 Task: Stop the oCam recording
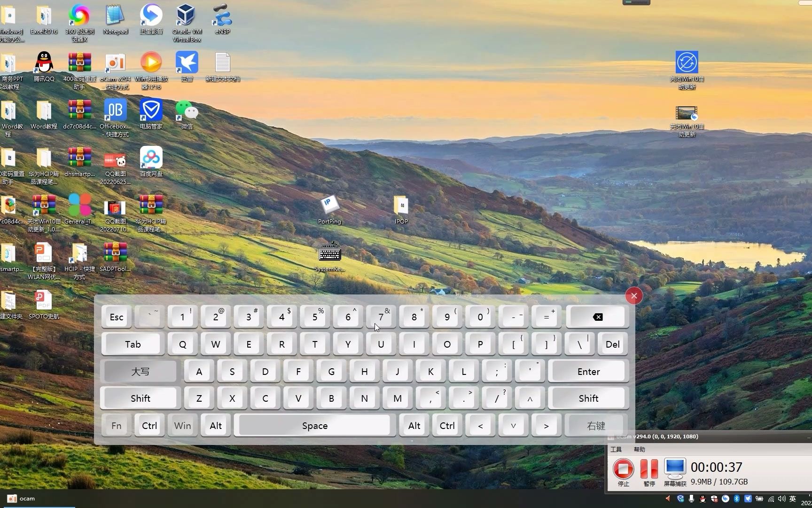[623, 473]
